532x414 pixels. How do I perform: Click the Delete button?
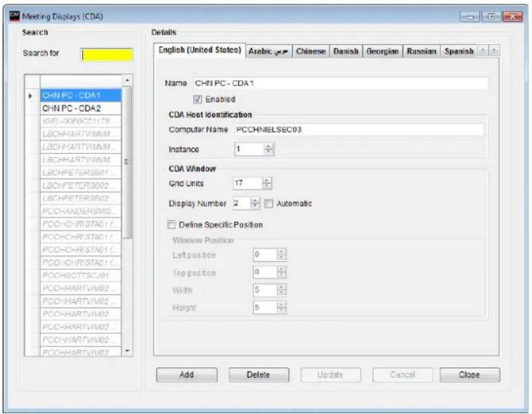click(259, 375)
